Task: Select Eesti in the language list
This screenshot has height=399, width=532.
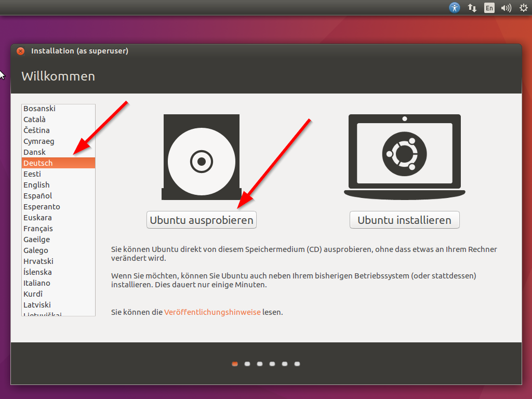Action: 58,174
